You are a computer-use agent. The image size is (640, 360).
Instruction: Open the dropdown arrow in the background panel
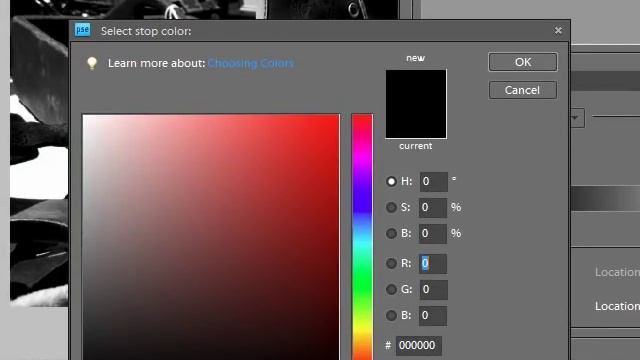(x=576, y=118)
